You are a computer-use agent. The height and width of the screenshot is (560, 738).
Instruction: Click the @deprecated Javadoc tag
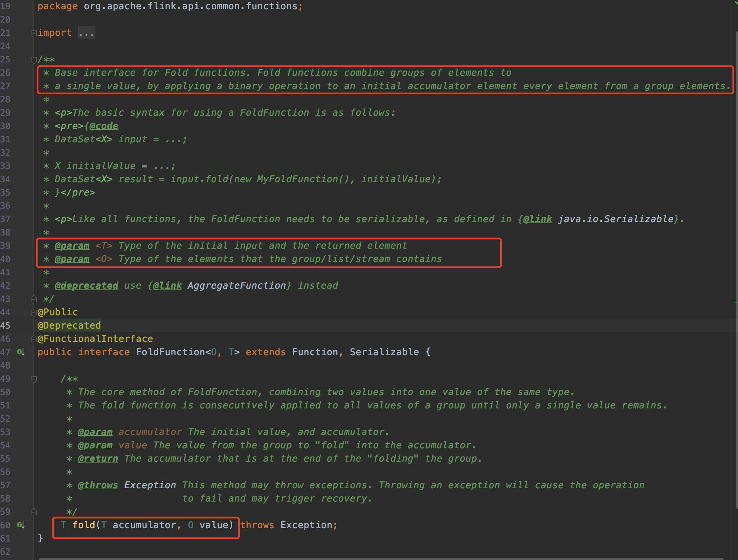coord(86,285)
